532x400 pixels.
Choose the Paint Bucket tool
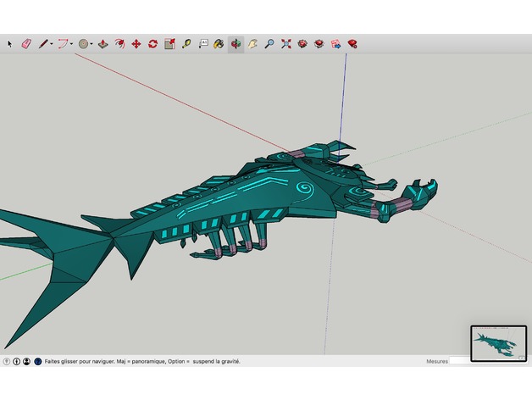(x=219, y=43)
